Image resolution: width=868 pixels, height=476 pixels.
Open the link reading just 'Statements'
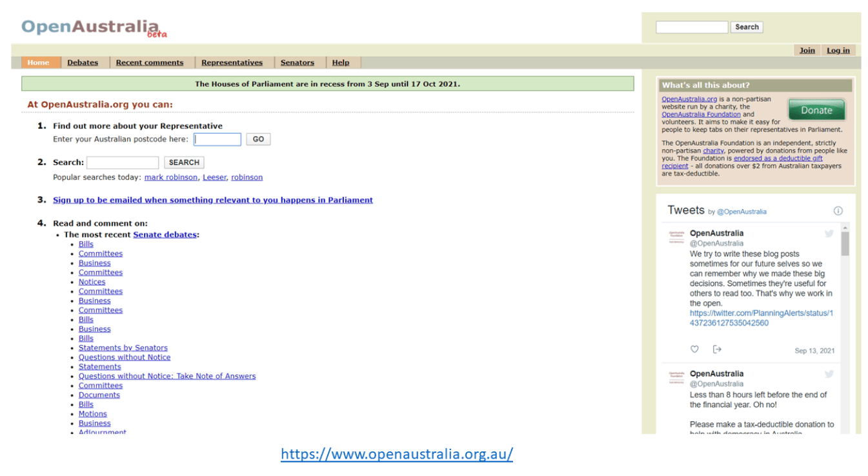100,367
